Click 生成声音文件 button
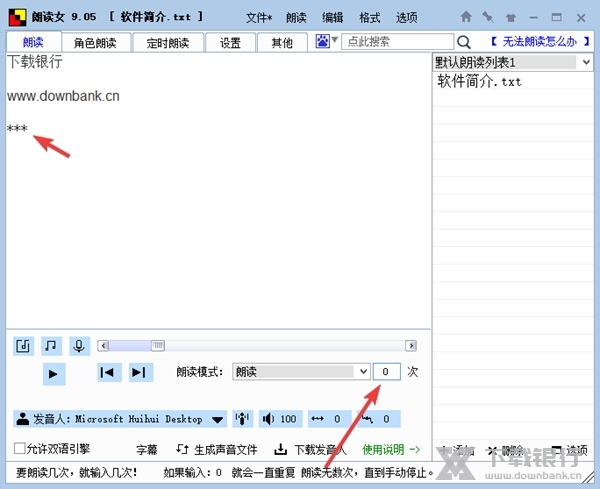 point(217,450)
